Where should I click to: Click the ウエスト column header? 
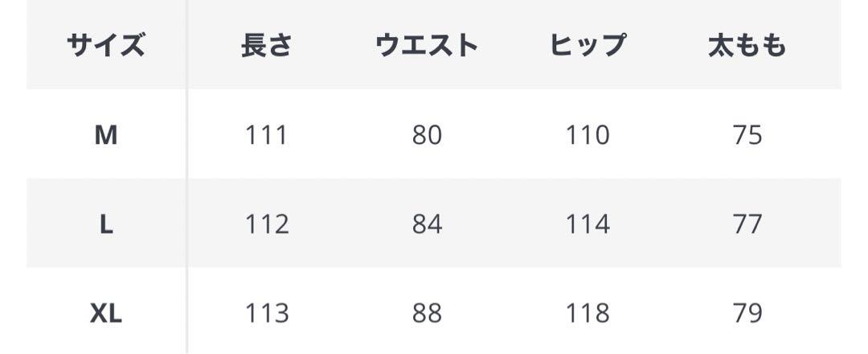[x=427, y=45]
